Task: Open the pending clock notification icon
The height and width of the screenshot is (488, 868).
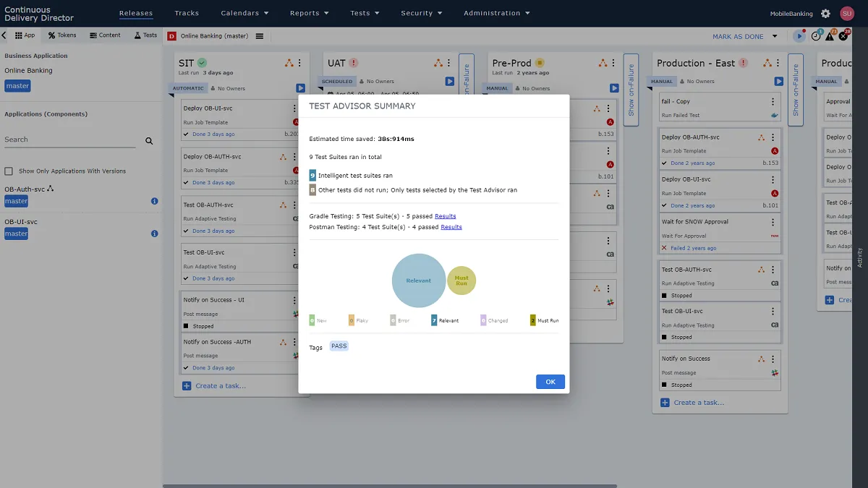Action: (x=816, y=35)
